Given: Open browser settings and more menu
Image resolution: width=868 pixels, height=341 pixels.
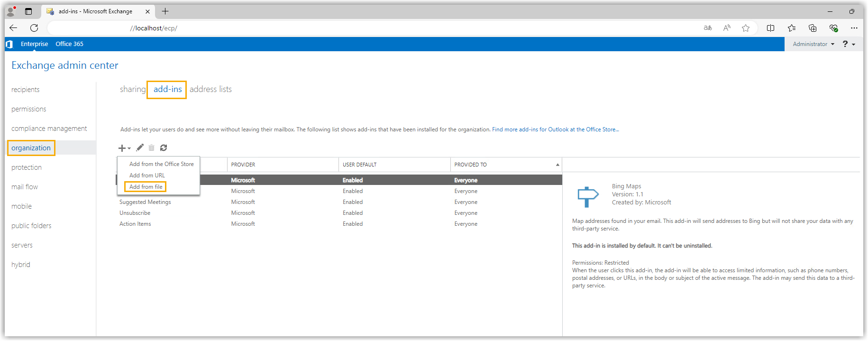Looking at the screenshot, I should tap(854, 28).
